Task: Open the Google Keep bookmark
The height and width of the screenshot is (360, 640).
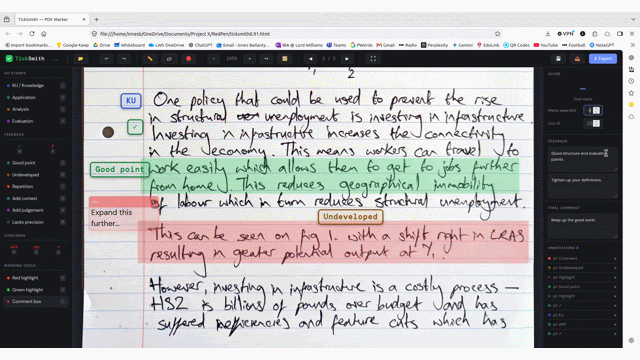Action: click(x=73, y=45)
